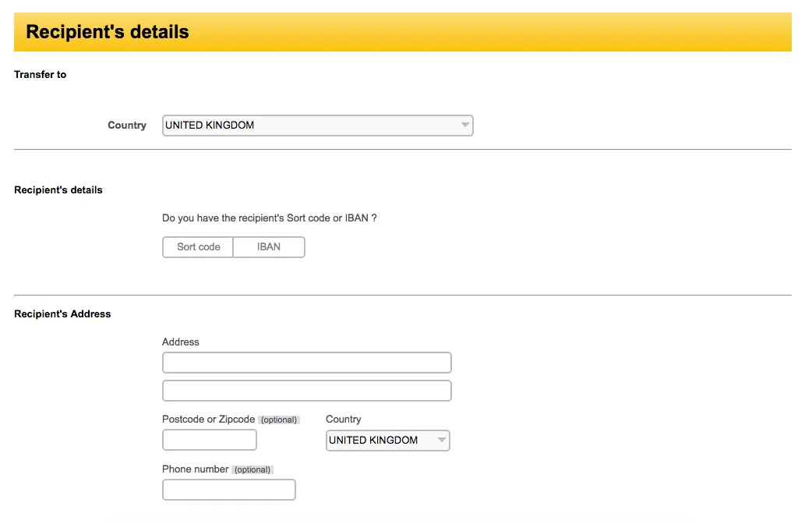This screenshot has width=812, height=524.
Task: Click the Phone number label
Action: pos(195,469)
